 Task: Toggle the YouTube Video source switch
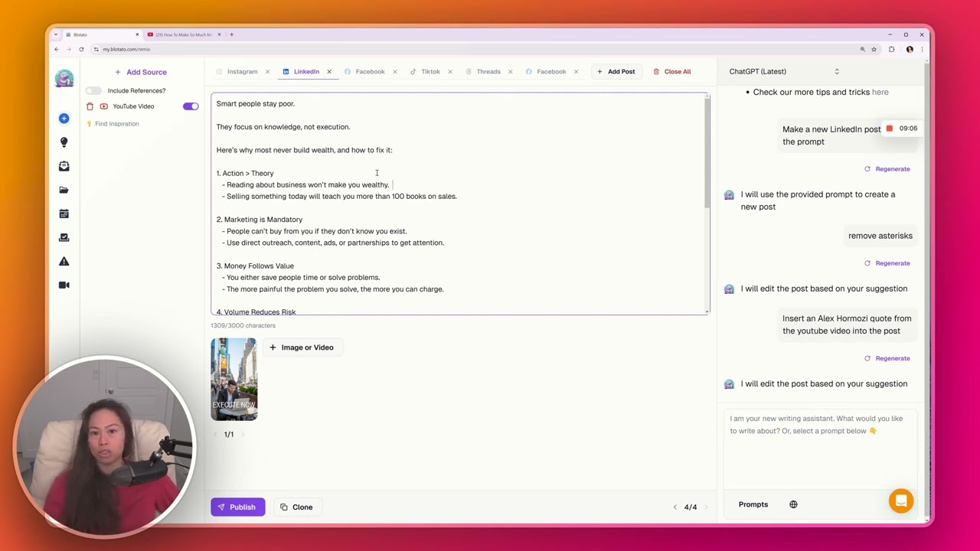point(191,106)
